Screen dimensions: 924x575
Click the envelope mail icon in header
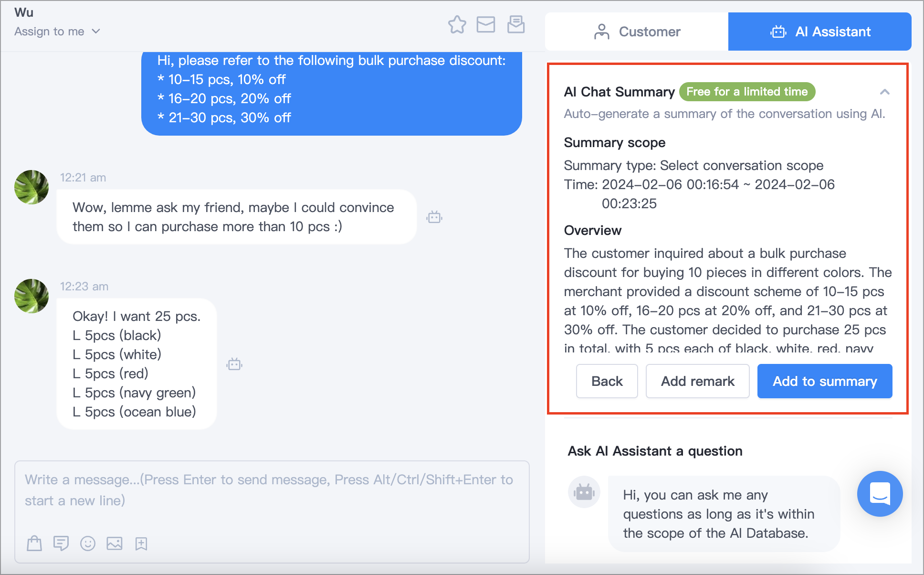click(x=486, y=24)
